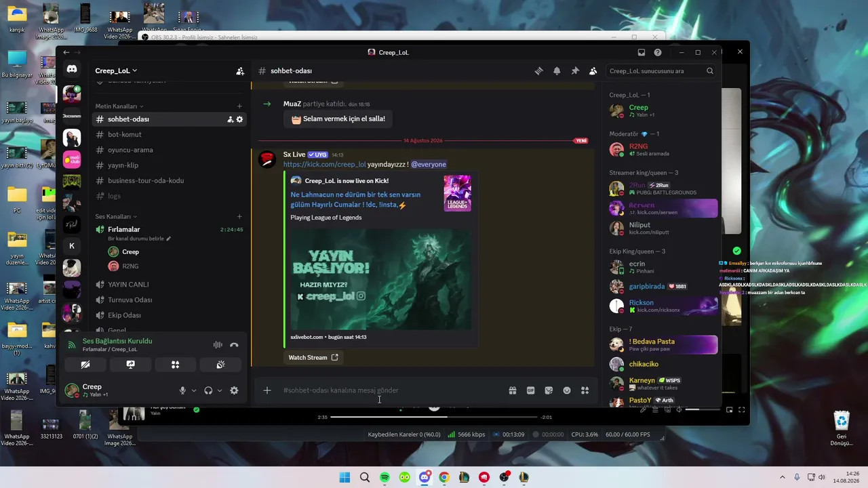Open Turnuva Odası voice channel
This screenshot has width=868, height=488.
click(x=169, y=300)
